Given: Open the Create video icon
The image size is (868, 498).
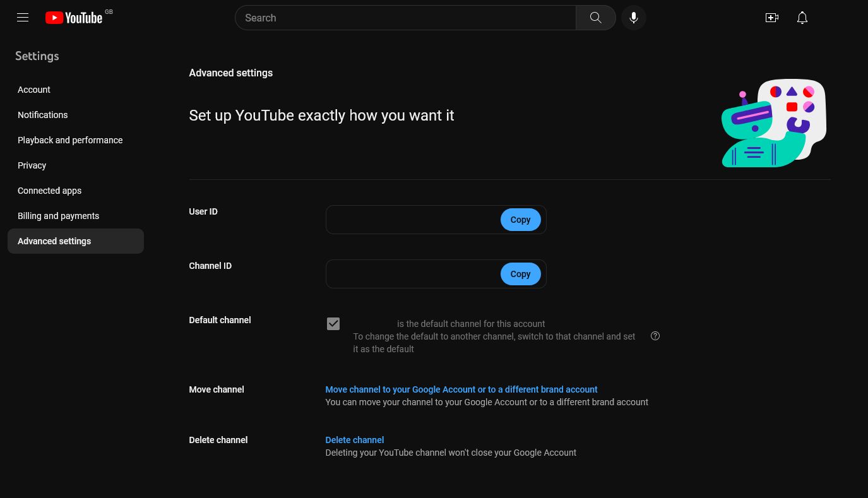Looking at the screenshot, I should click(x=772, y=18).
